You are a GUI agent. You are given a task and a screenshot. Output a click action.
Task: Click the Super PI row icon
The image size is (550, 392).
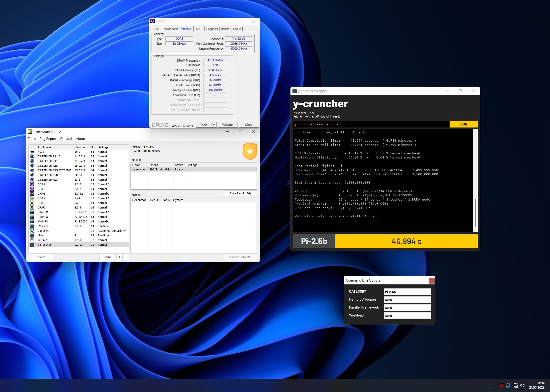pos(32,231)
